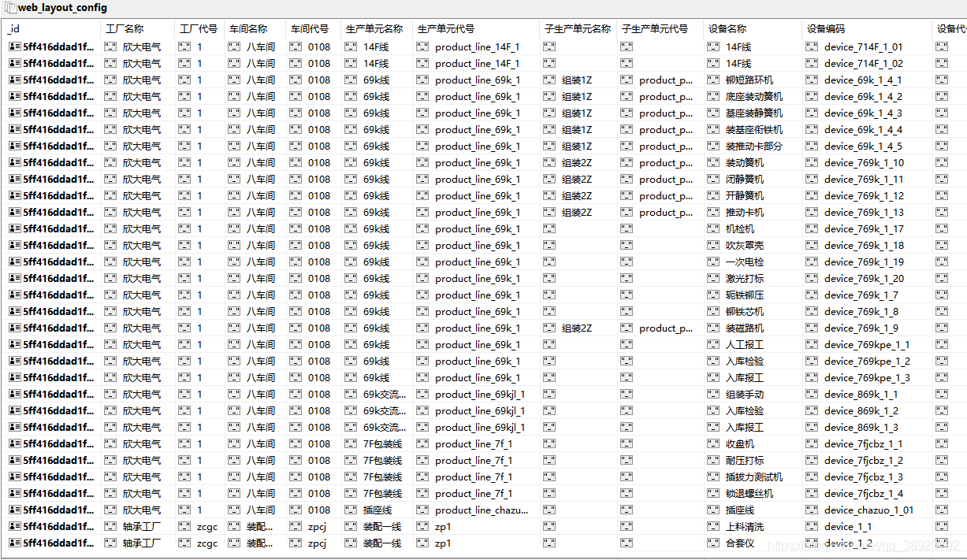967x560 pixels.
Task: Click the string type icon beside device_769kpe_1_1
Action: [812, 345]
